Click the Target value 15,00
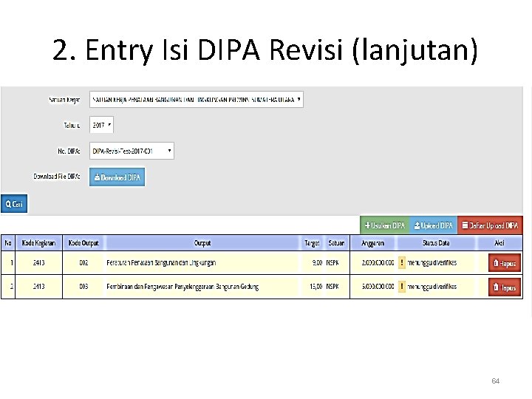Image resolution: width=532 pixels, height=399 pixels. coord(316,287)
